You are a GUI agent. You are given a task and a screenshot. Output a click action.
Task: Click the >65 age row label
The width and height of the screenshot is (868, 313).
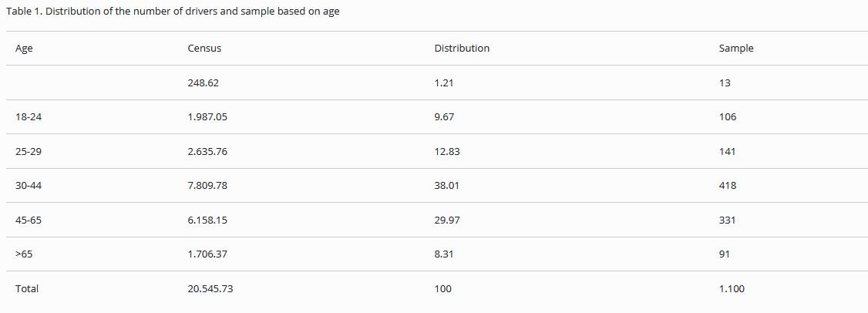(x=24, y=254)
